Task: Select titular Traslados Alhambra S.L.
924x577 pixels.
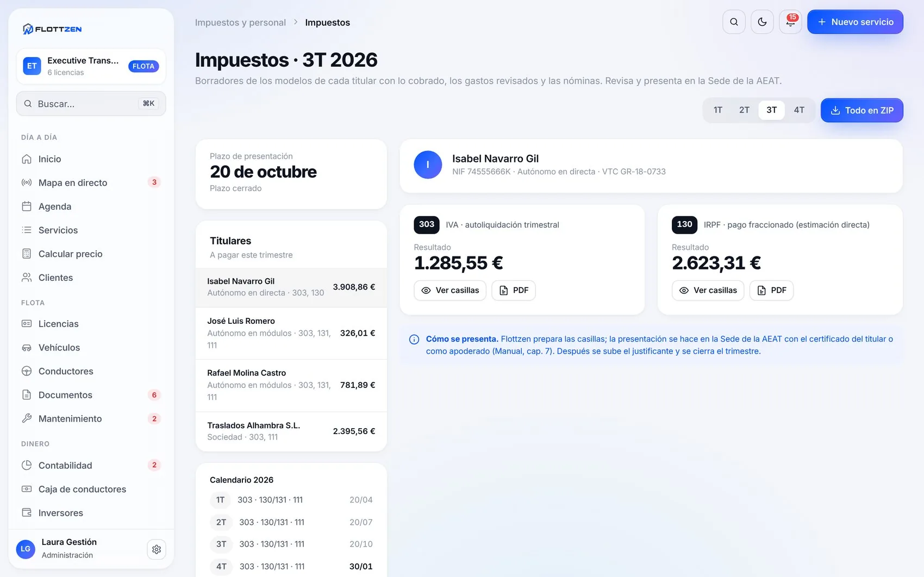Action: (x=291, y=431)
